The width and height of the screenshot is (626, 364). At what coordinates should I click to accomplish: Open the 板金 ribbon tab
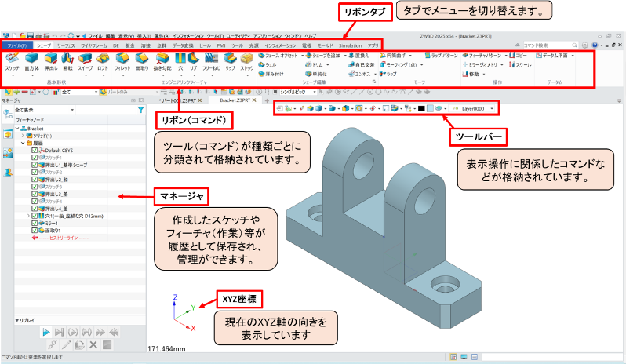click(x=129, y=46)
